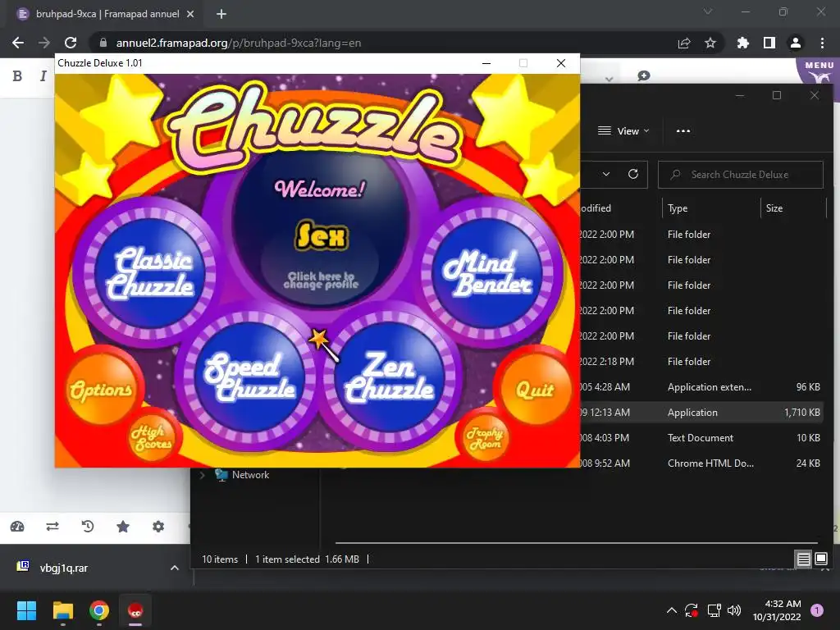Open View dropdown in File Explorer
The height and width of the screenshot is (630, 840).
click(x=623, y=130)
